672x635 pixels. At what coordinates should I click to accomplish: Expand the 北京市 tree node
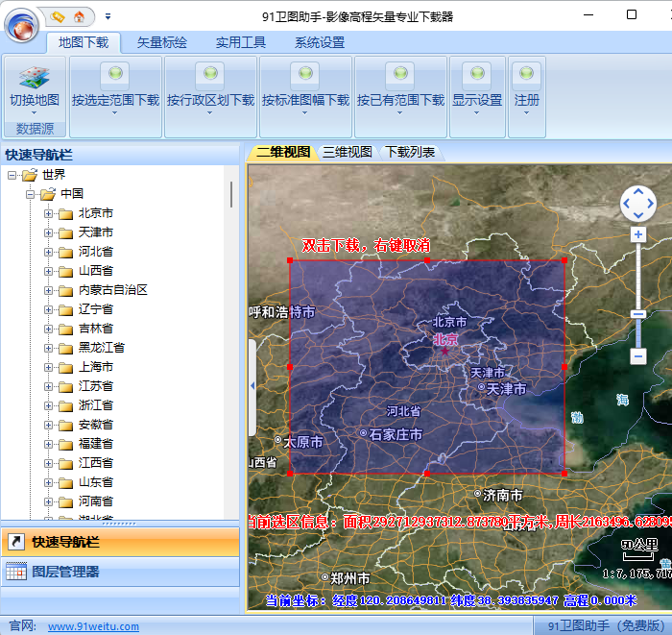coord(48,213)
